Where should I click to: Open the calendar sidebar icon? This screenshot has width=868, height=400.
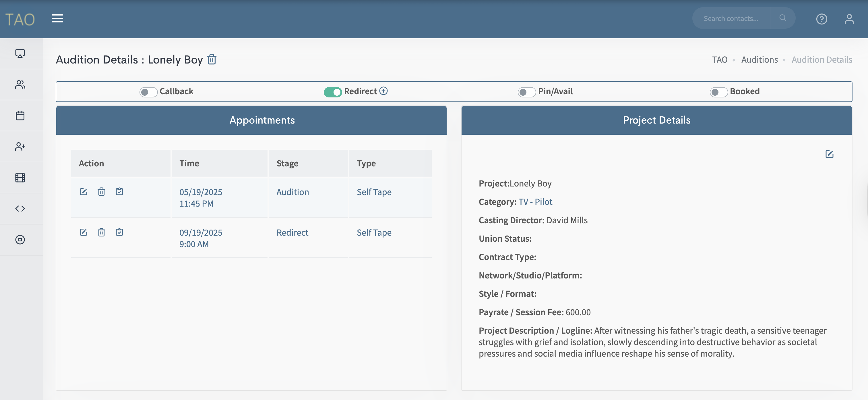pos(20,116)
